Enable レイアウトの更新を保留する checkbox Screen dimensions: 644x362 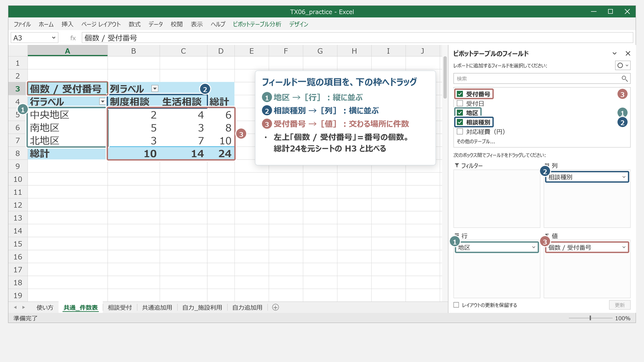(x=456, y=305)
